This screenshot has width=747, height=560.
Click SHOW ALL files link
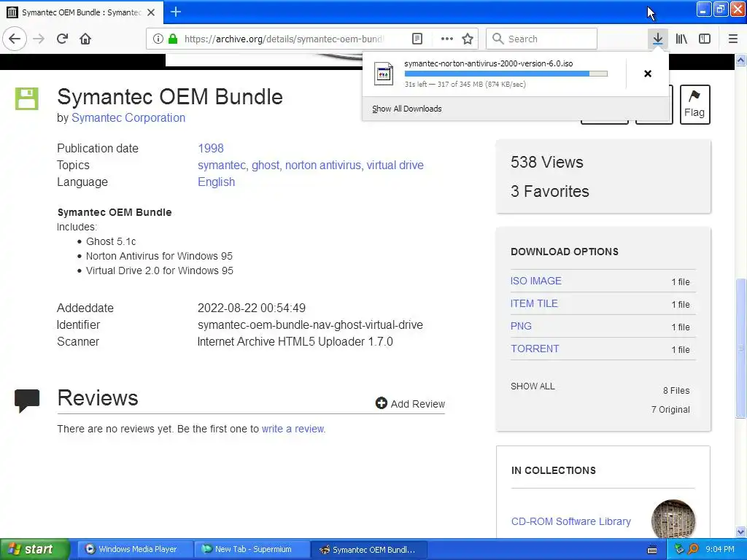533,386
